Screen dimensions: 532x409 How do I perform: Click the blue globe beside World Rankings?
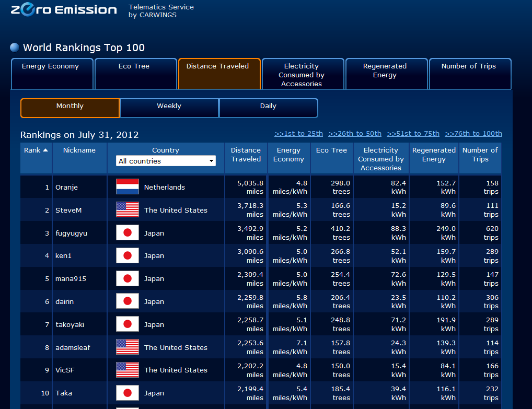click(15, 48)
